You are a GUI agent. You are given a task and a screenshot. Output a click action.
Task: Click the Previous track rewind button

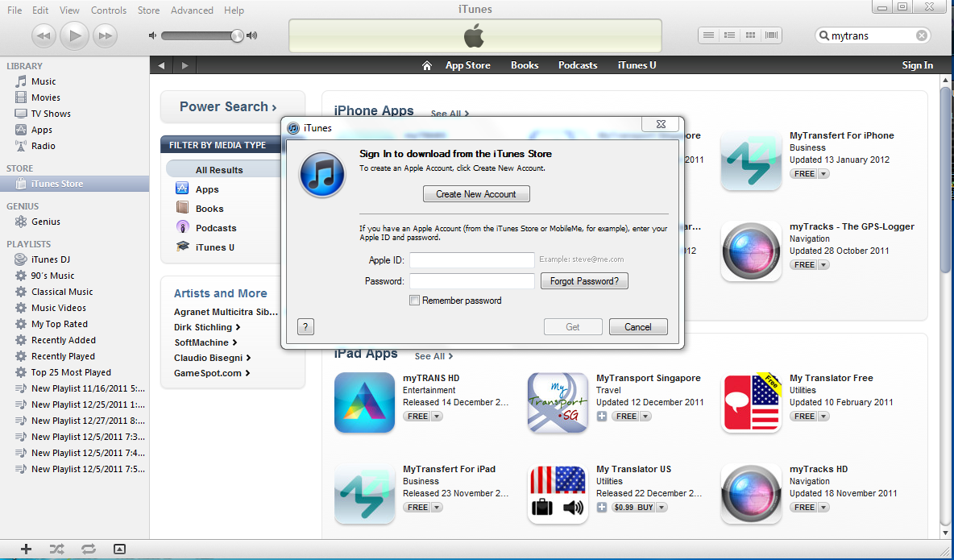click(x=44, y=36)
